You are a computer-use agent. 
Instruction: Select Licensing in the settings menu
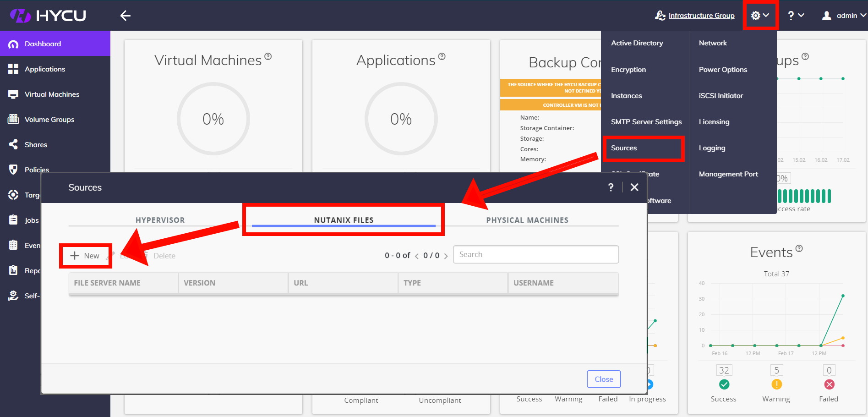tap(714, 122)
